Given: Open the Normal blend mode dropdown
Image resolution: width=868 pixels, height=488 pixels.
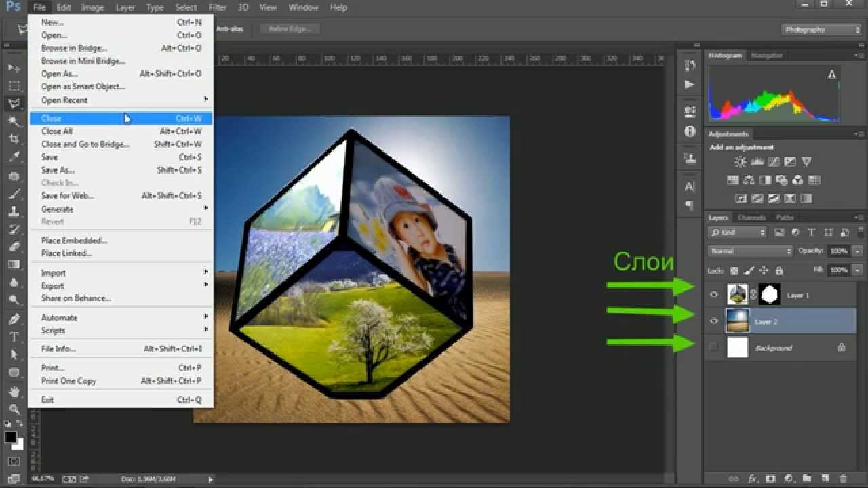Looking at the screenshot, I should (750, 251).
